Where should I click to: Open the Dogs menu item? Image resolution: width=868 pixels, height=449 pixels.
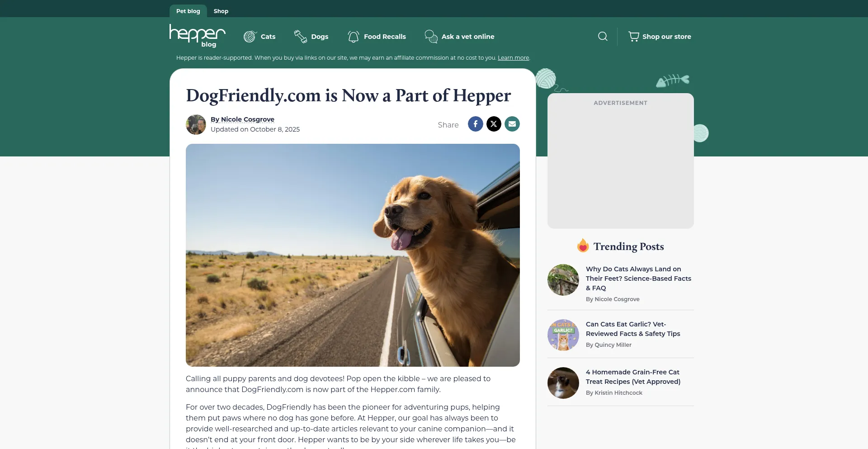320,37
